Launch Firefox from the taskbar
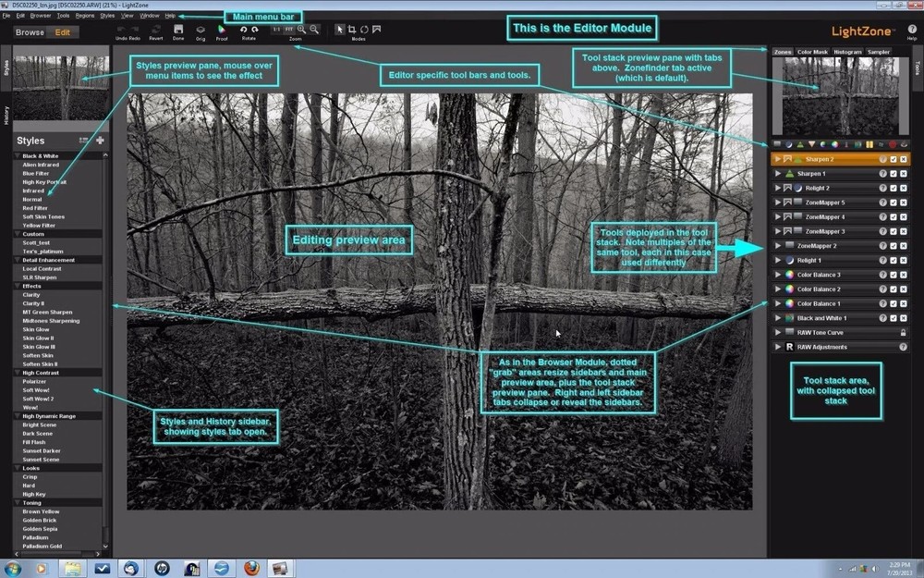Screen dimensions: 924x578 [x=249, y=569]
